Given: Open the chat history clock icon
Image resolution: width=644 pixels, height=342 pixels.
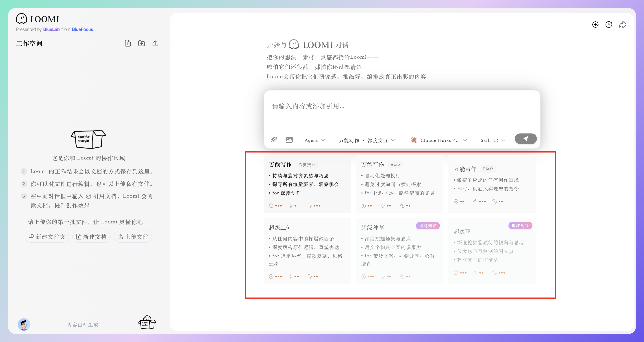Looking at the screenshot, I should point(609,25).
